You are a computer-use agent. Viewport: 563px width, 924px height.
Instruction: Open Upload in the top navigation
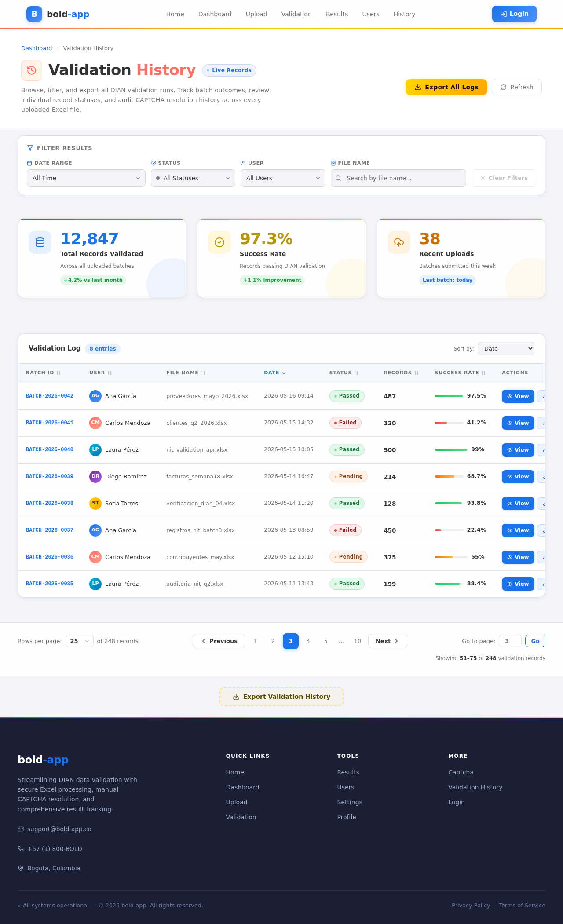tap(256, 14)
